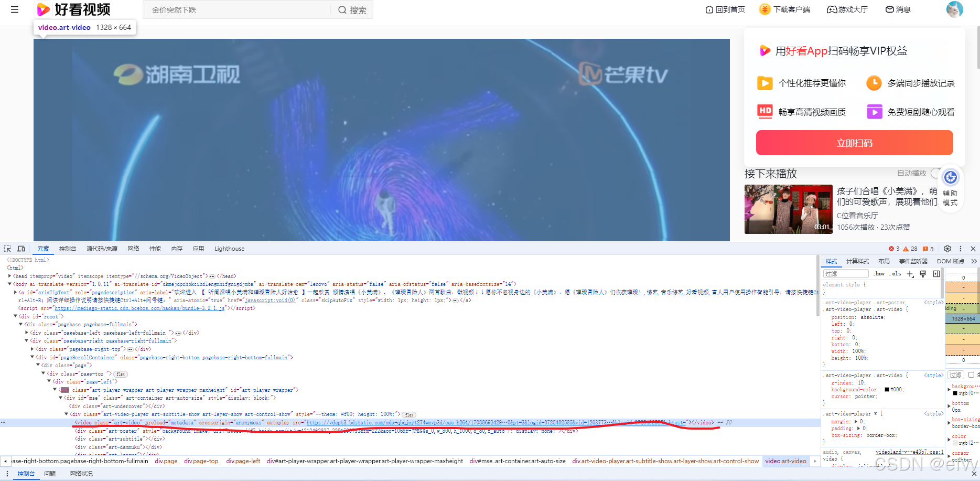Expand the pagebase-right-top div node
980x481 pixels.
tap(33, 349)
